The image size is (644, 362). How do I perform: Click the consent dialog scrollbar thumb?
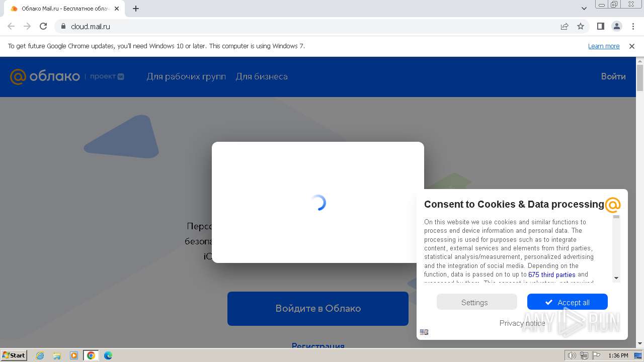click(x=616, y=217)
